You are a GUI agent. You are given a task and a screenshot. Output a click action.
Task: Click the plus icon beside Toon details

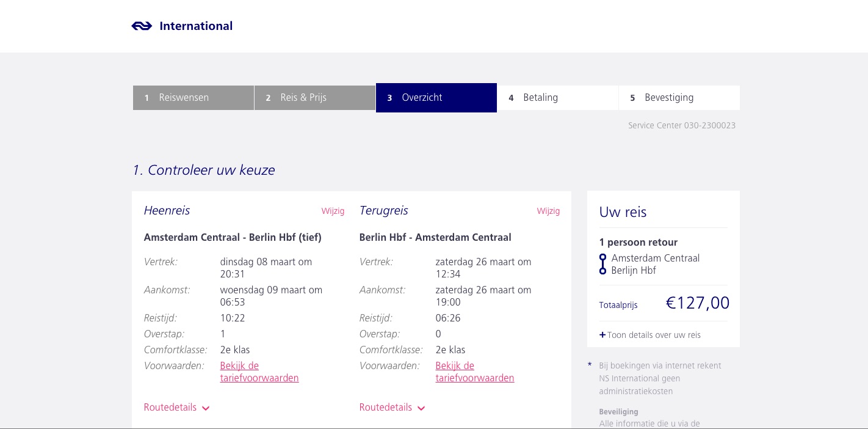click(x=602, y=335)
